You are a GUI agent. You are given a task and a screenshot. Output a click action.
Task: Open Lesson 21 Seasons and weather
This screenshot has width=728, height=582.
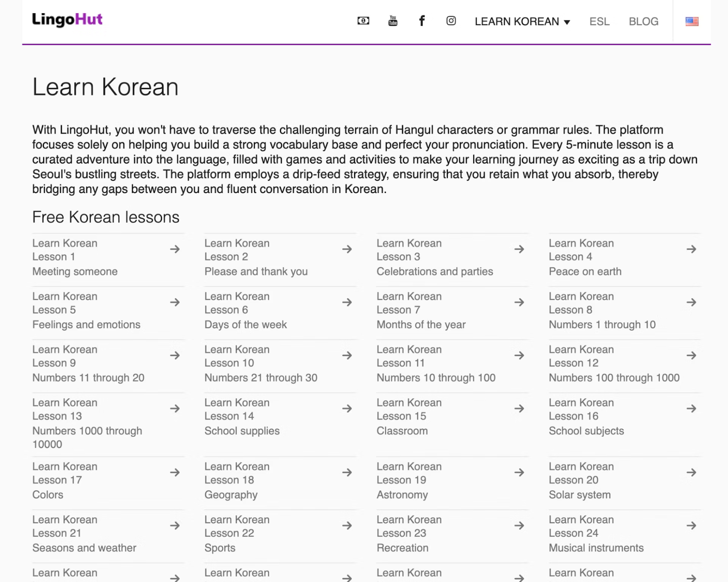(84, 533)
